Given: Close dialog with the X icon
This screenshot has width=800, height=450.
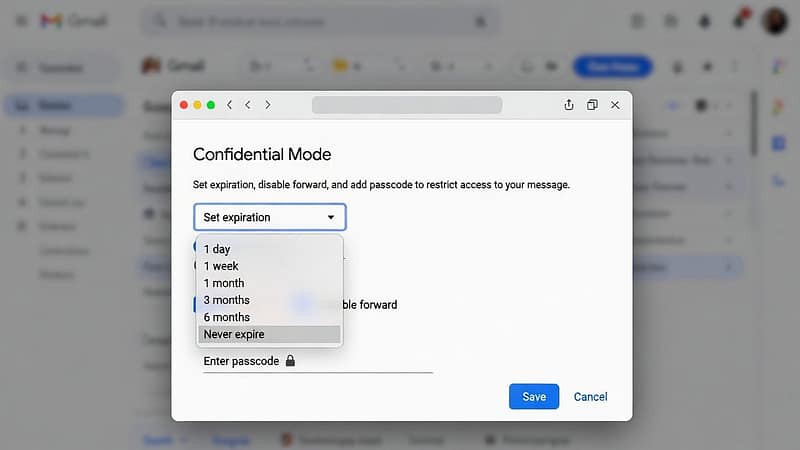Looking at the screenshot, I should coord(615,105).
